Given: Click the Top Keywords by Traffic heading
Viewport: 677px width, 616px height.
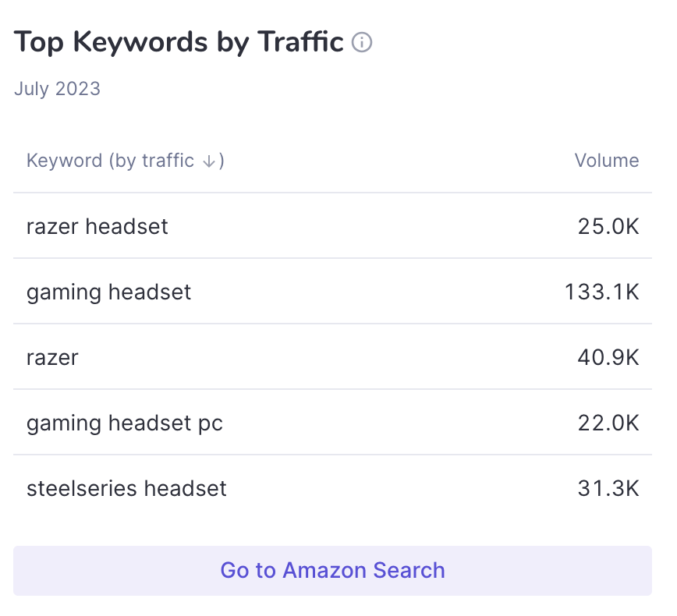Looking at the screenshot, I should pyautogui.click(x=179, y=42).
